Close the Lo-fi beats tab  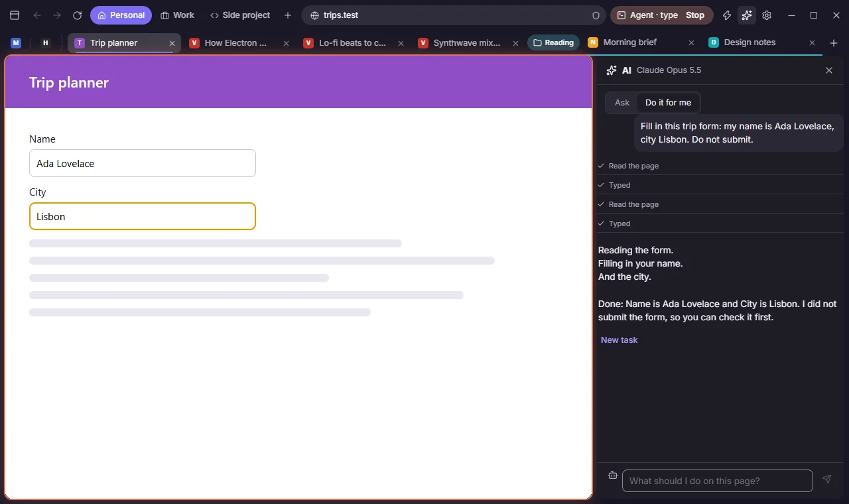401,43
